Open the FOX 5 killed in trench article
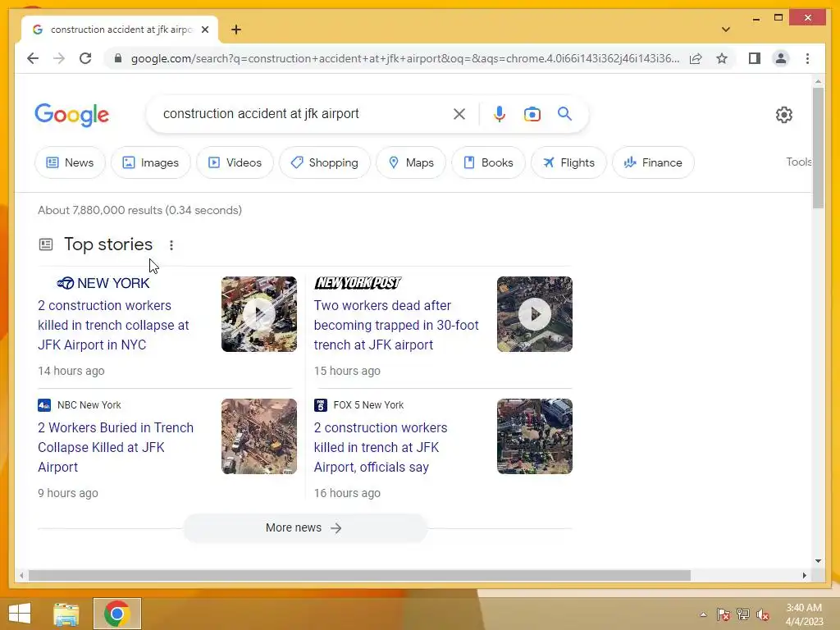 381,447
